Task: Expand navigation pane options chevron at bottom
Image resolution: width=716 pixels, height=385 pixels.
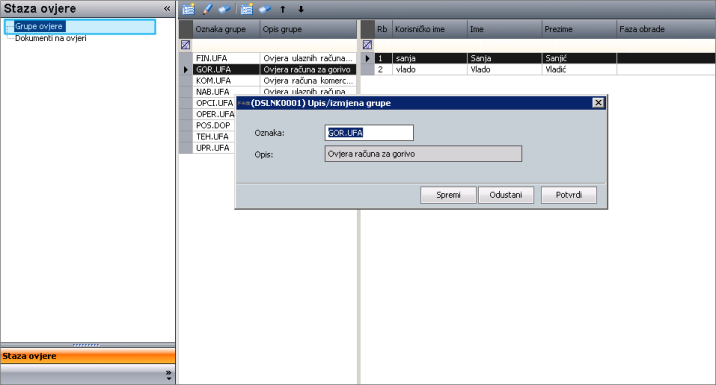Action: point(168,375)
